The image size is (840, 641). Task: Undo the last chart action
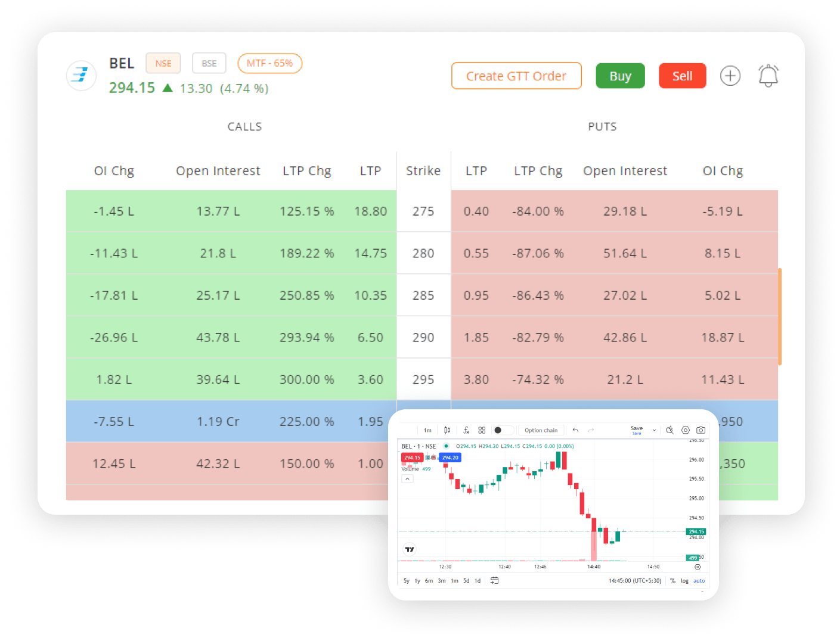tap(575, 430)
